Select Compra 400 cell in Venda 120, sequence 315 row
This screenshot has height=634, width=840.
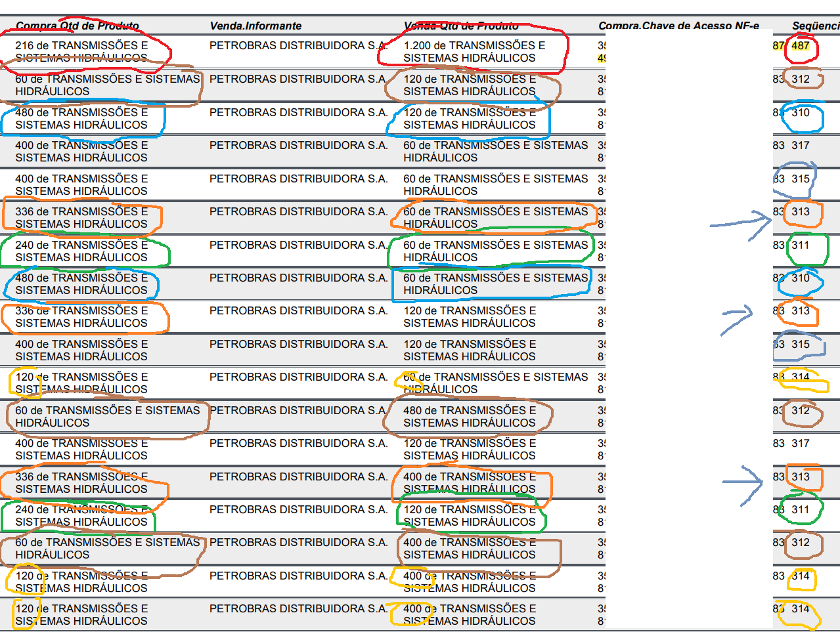point(81,350)
